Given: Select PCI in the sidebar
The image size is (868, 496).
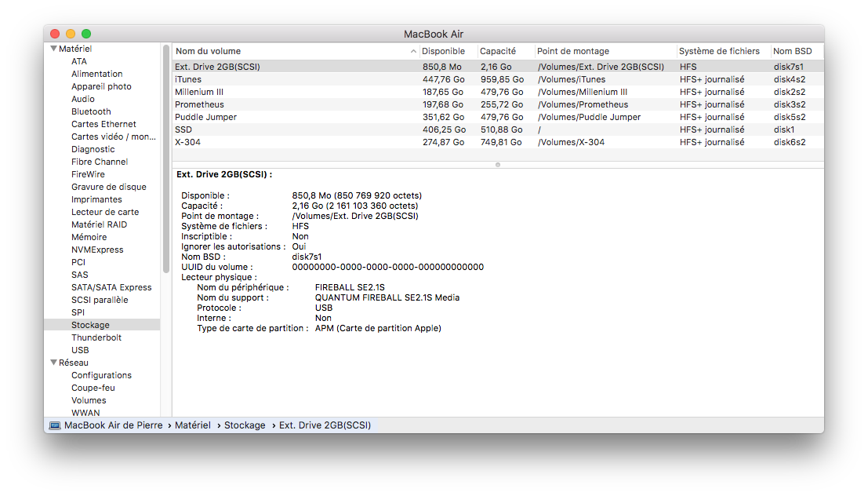Looking at the screenshot, I should click(x=78, y=262).
